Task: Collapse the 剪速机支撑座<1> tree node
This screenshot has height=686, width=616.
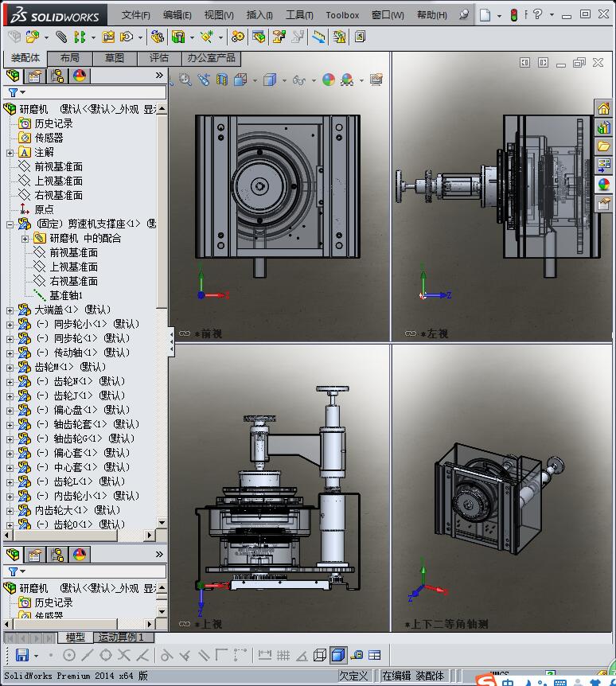Action: coord(10,224)
